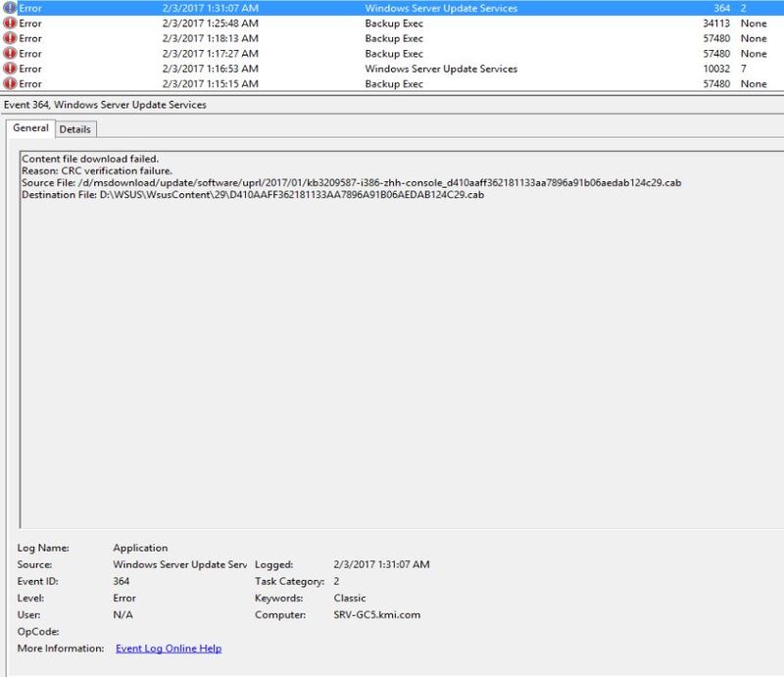Select the Backup Exec event with ID 34113
The height and width of the screenshot is (677, 784).
coord(294,24)
